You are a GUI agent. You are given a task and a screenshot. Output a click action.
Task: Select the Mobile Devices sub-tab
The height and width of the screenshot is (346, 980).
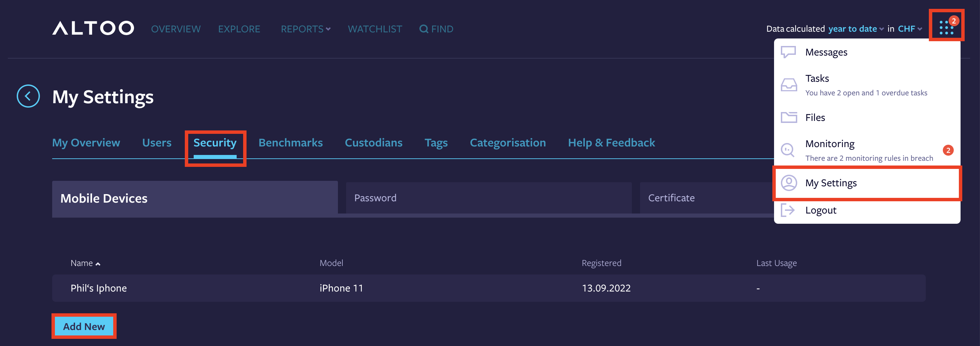point(195,199)
